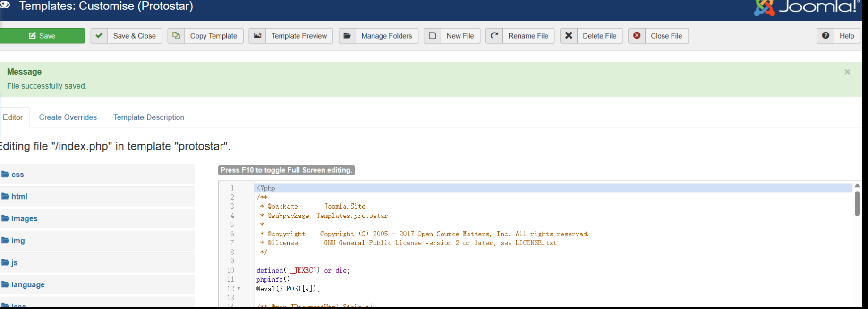Open the Template Description tab

click(x=149, y=117)
